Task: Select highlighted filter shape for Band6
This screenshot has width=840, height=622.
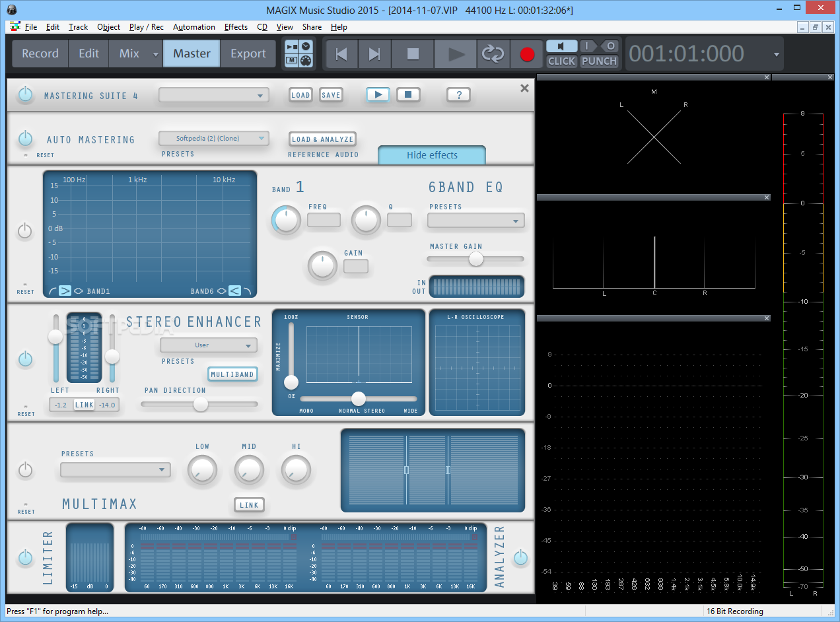Action: coord(234,290)
